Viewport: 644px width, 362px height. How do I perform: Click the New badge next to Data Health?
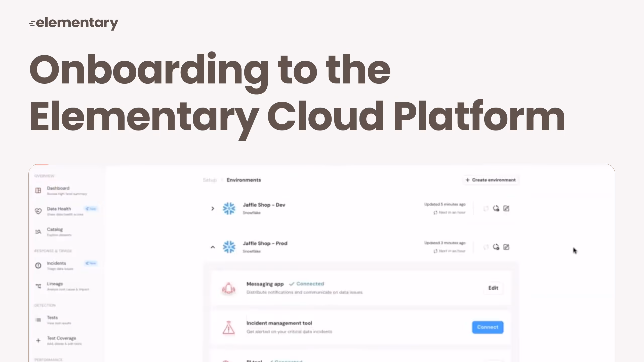tap(91, 209)
